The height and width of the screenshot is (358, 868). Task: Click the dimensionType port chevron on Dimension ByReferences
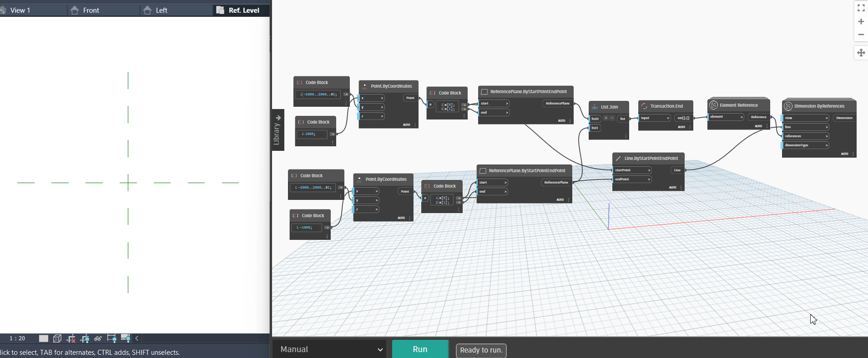pyautogui.click(x=827, y=145)
